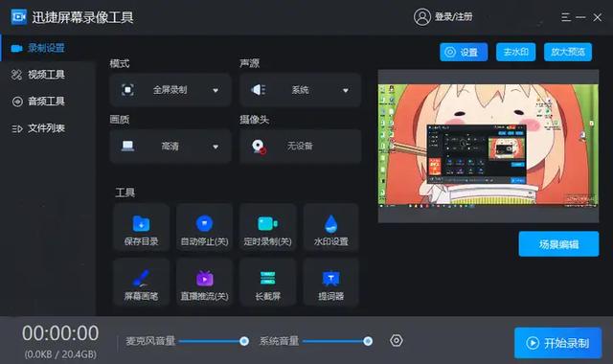Launch the 长截屏 long screenshot tool
This screenshot has width=613, height=364.
(268, 282)
